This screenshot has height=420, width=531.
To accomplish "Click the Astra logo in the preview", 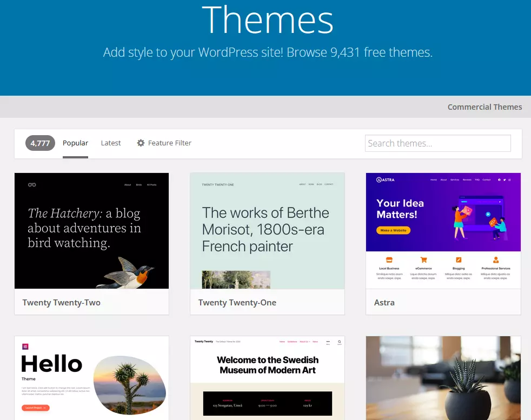I will [386, 179].
